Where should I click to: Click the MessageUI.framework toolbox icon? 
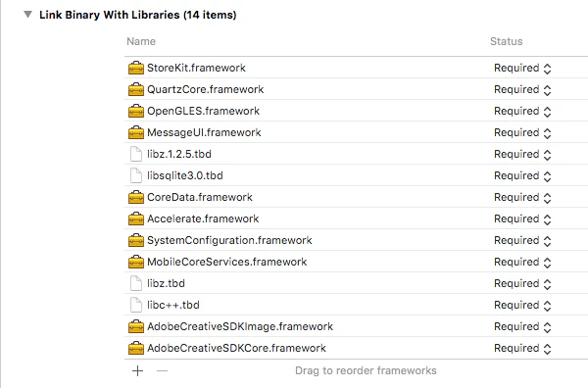[136, 132]
